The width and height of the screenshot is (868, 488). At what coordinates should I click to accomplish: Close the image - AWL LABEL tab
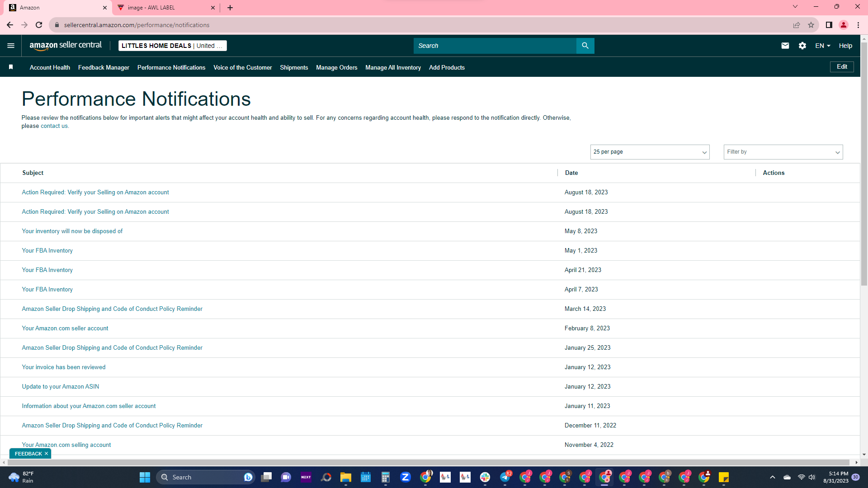(x=213, y=8)
